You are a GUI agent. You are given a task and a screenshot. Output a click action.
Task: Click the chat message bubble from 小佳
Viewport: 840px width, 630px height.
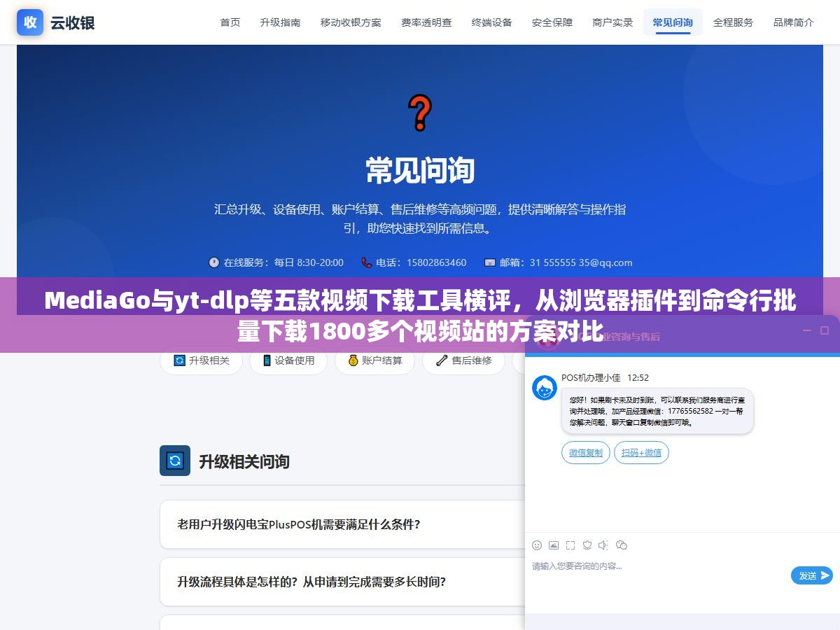(x=657, y=411)
